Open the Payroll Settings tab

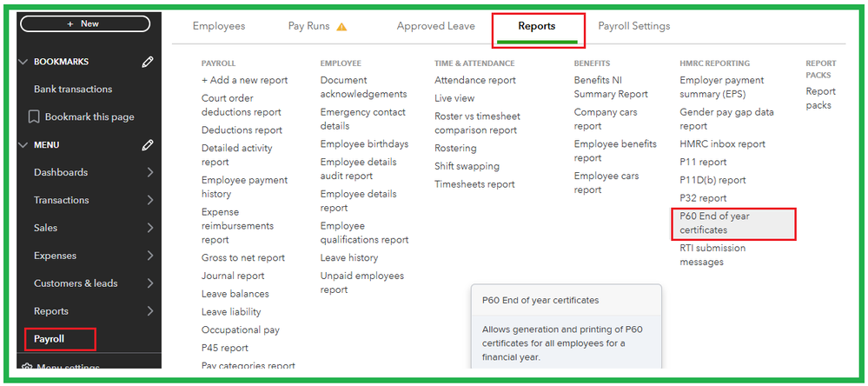(x=633, y=26)
